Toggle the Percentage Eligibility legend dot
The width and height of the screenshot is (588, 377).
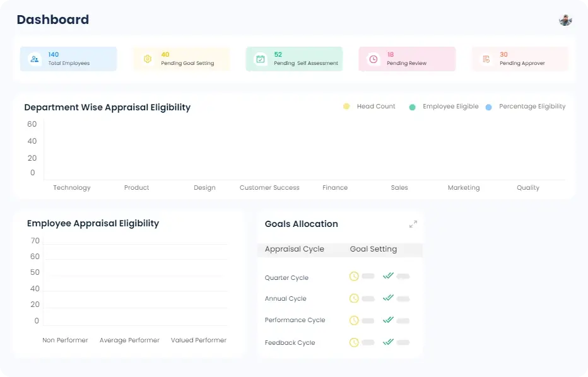[488, 107]
